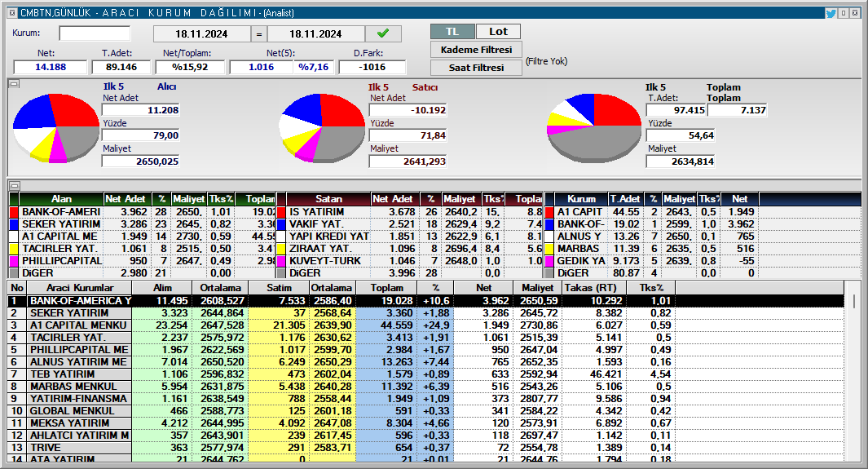Switch to Lot display mode
The width and height of the screenshot is (868, 469).
pos(498,32)
